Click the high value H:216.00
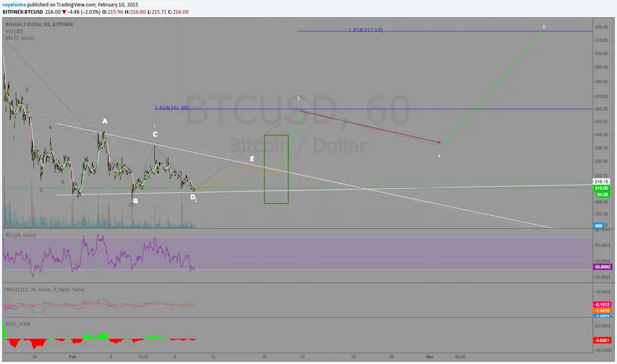 135,12
